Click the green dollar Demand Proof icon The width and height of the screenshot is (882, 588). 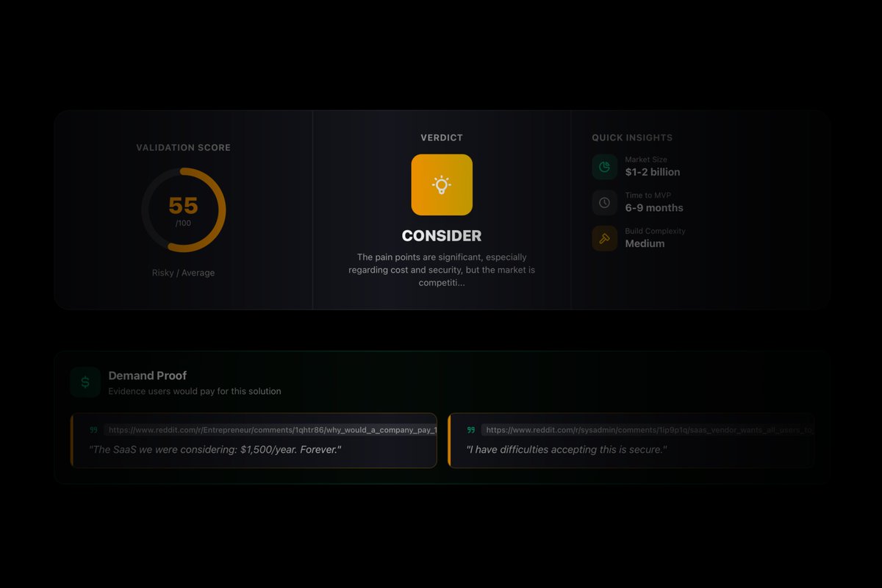[x=85, y=382]
